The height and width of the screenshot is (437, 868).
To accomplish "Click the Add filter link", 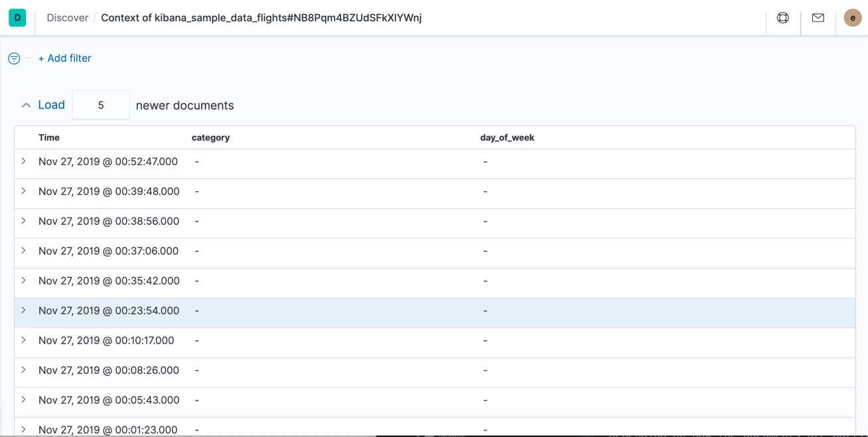I will pos(64,58).
